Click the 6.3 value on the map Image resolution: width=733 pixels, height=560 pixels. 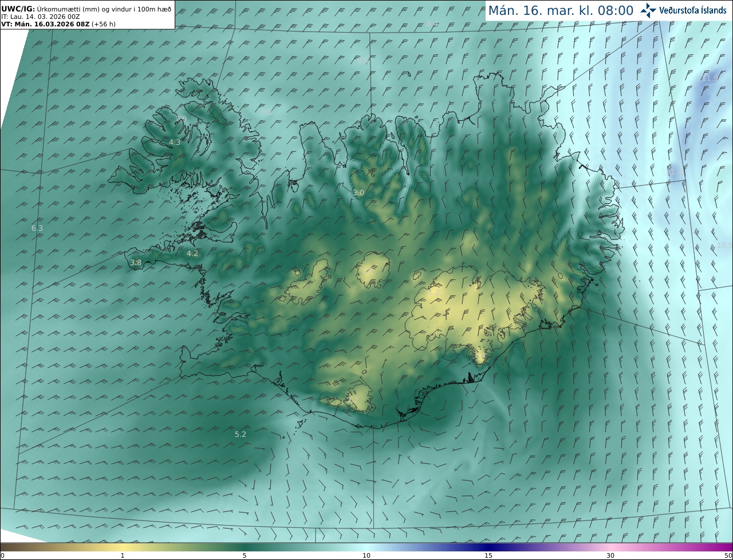[x=37, y=228]
